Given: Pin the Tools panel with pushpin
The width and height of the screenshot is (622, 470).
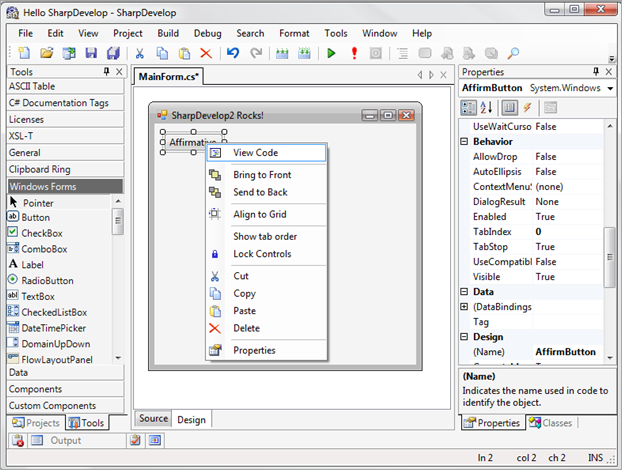Looking at the screenshot, I should click(106, 72).
